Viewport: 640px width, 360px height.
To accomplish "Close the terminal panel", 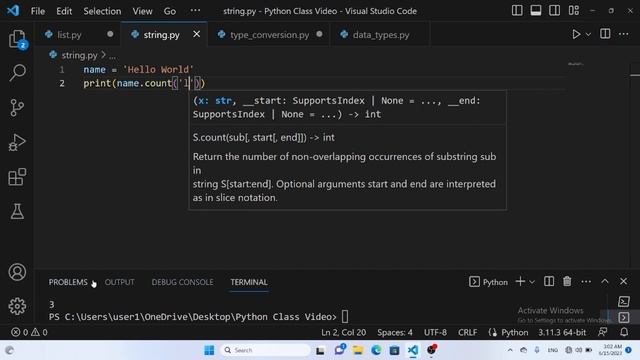I will [623, 281].
